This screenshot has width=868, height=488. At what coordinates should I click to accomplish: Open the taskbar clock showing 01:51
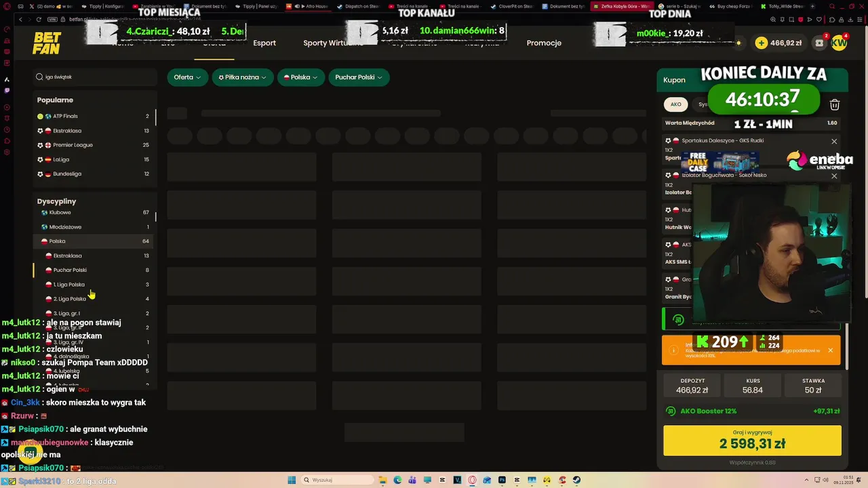pyautogui.click(x=844, y=480)
